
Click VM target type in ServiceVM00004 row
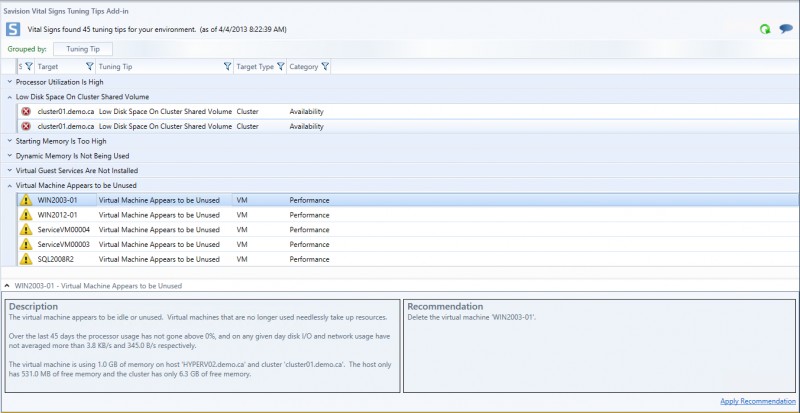(x=242, y=230)
